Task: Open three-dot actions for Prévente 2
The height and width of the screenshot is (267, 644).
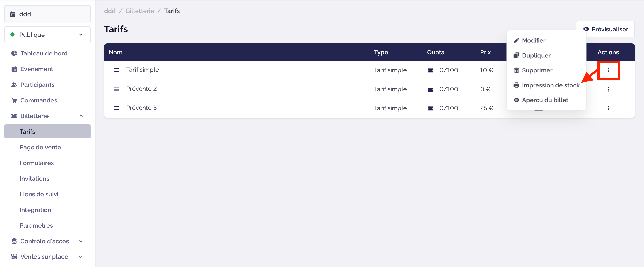Action: pyautogui.click(x=608, y=89)
